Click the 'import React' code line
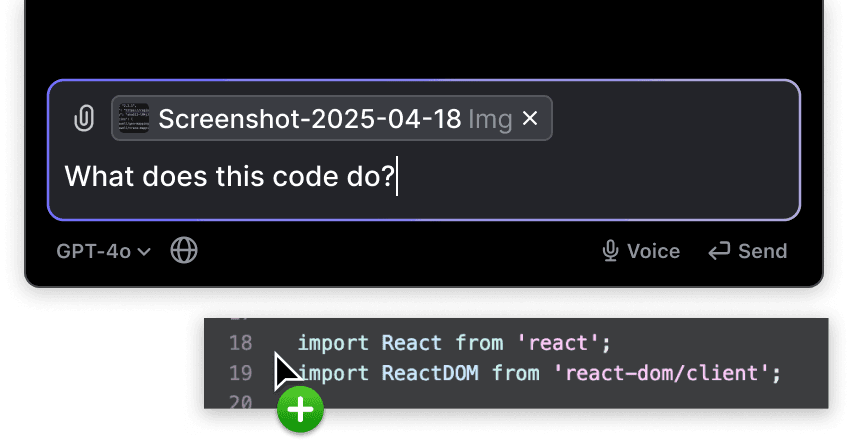The height and width of the screenshot is (442, 848). click(x=454, y=343)
